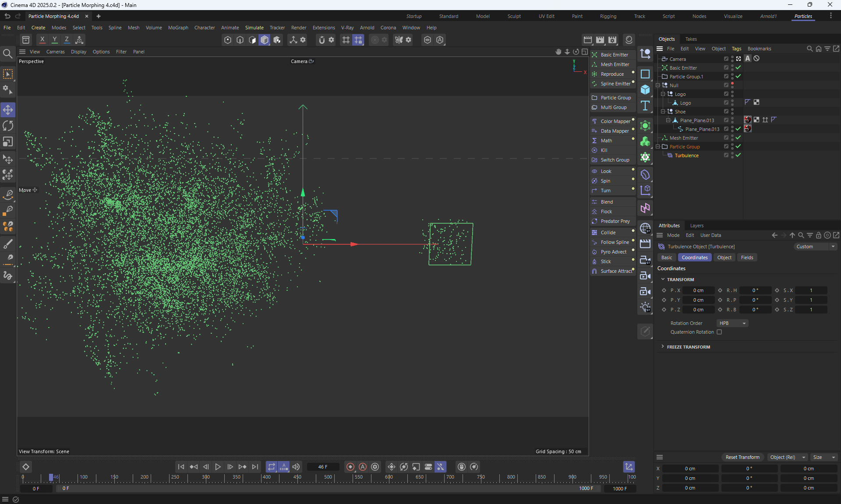The image size is (841, 504).
Task: Click the Reset Transform button
Action: 742,457
